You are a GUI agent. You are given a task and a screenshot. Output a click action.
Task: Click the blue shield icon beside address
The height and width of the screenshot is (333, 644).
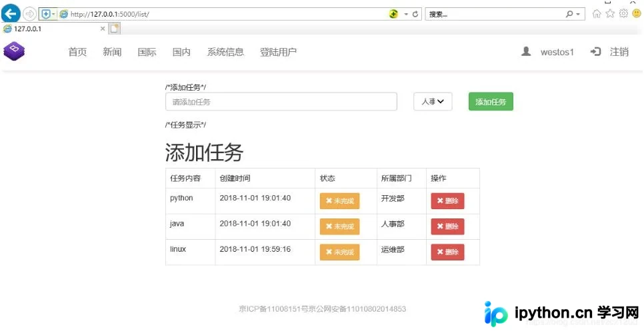tap(46, 14)
